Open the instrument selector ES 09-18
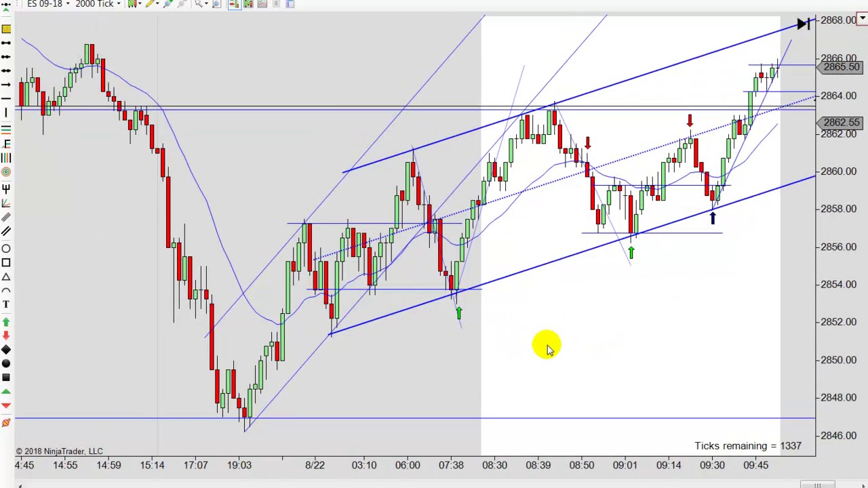The width and height of the screenshot is (868, 488). pyautogui.click(x=47, y=4)
